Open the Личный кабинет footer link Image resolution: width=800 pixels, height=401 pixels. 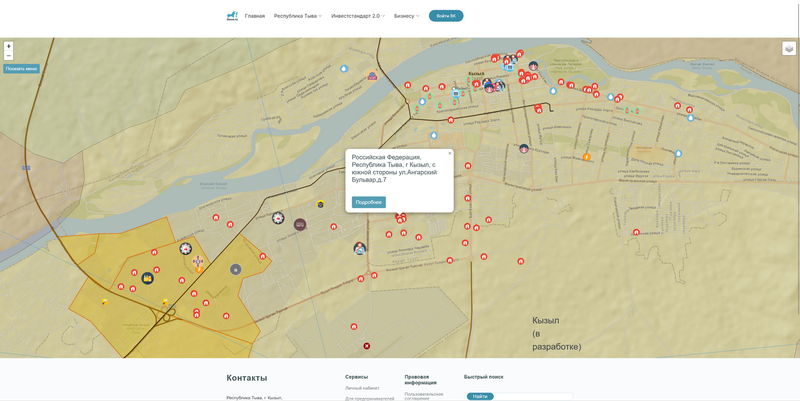point(362,388)
